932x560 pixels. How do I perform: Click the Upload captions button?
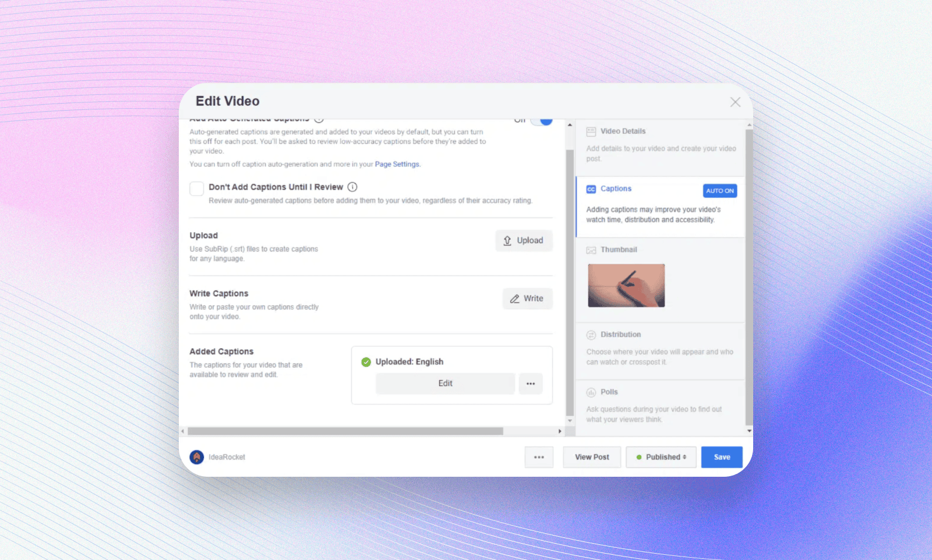(524, 240)
